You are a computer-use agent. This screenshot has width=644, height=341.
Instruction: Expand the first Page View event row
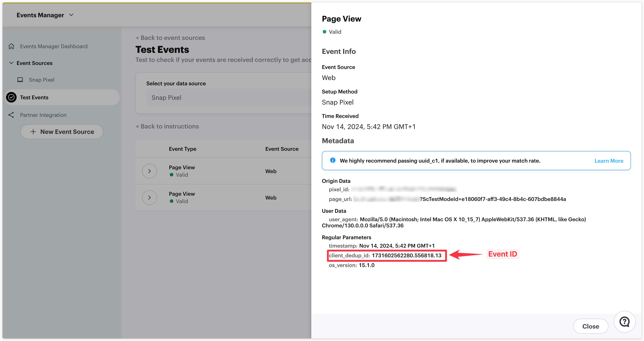(150, 171)
